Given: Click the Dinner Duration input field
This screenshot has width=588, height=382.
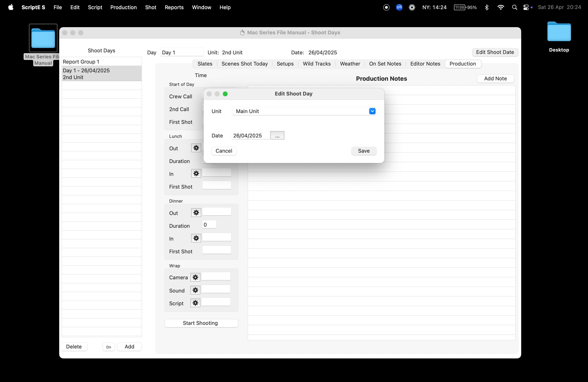Looking at the screenshot, I should tap(209, 225).
